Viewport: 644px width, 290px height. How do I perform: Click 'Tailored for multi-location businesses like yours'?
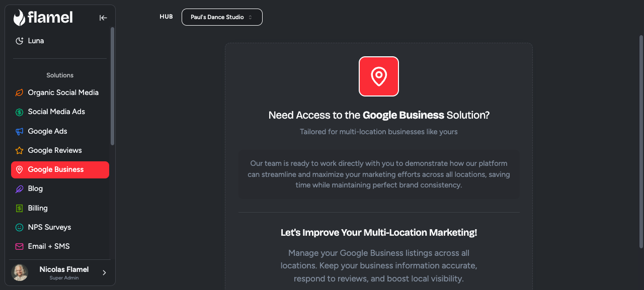379,132
